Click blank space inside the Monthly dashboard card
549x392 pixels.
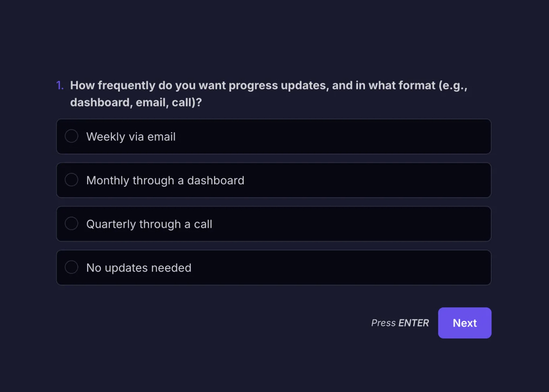click(373, 181)
